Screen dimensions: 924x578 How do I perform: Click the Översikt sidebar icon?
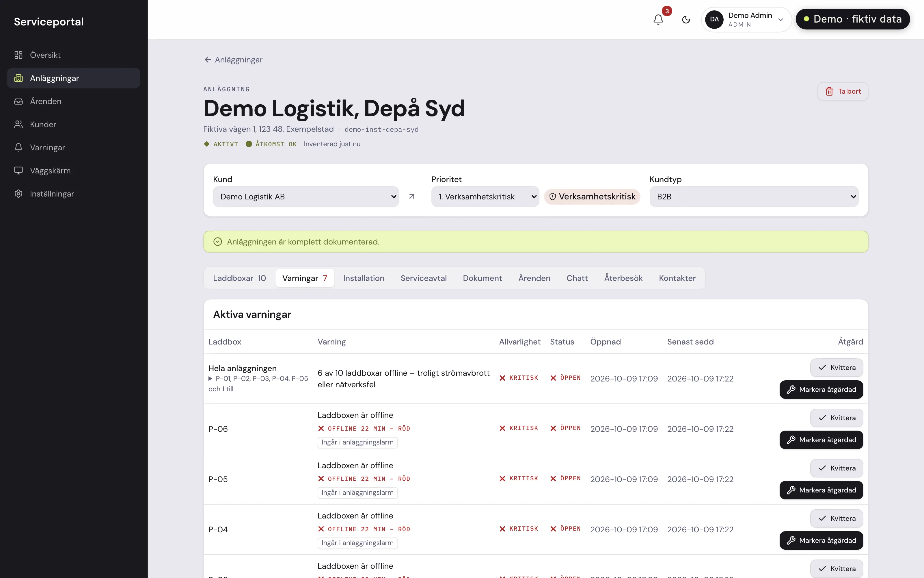tap(18, 55)
